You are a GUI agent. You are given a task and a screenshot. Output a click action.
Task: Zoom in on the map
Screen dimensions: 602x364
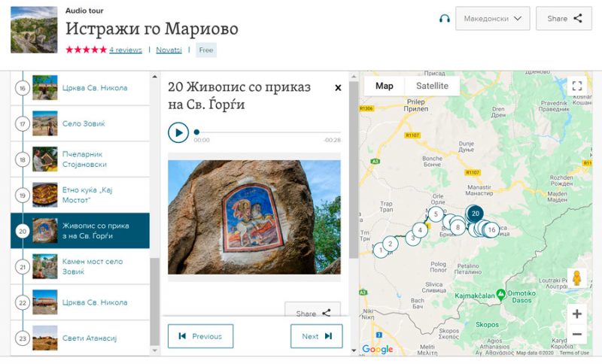click(576, 314)
